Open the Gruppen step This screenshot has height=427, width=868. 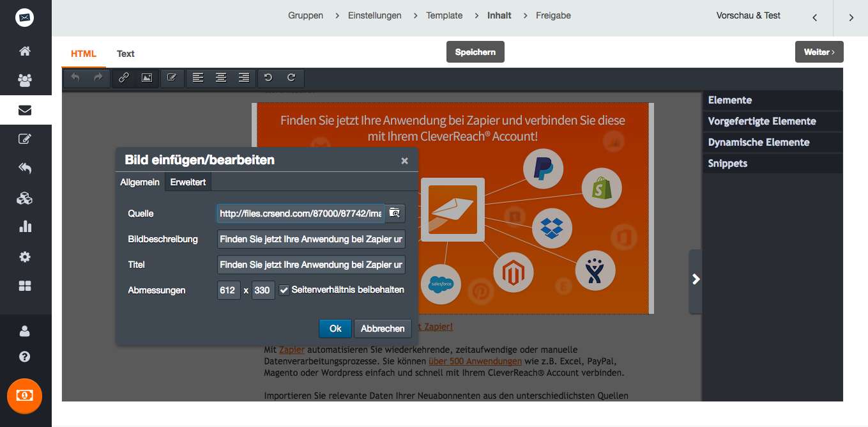click(305, 15)
